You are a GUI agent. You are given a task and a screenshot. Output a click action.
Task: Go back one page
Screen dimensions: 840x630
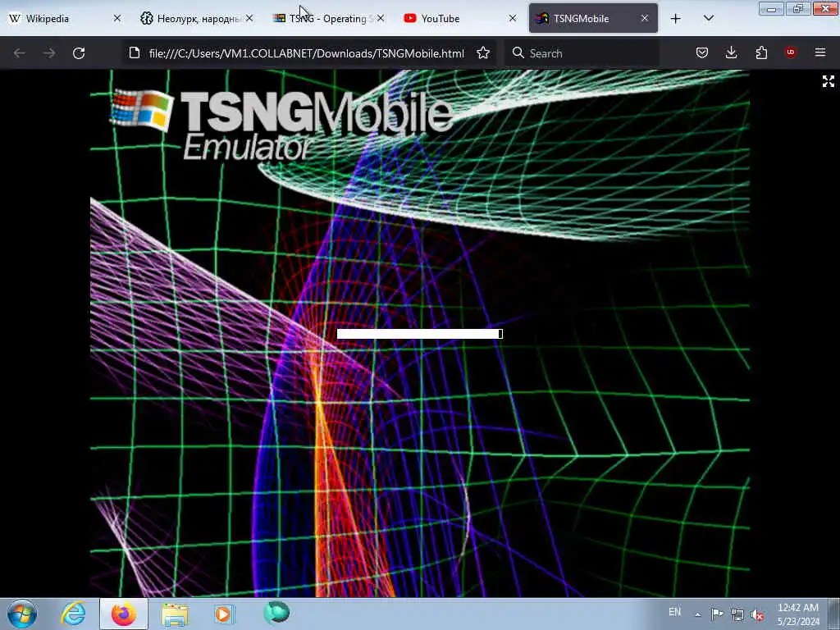pyautogui.click(x=20, y=53)
